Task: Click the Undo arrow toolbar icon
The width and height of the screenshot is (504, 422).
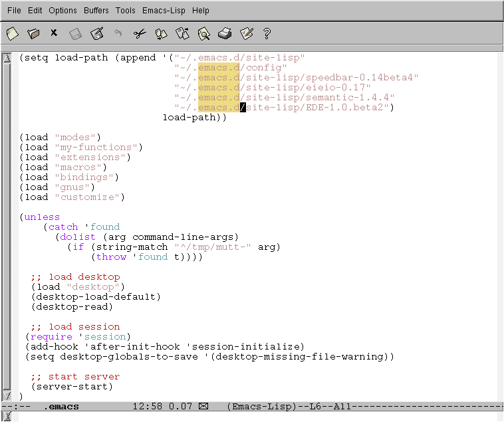Action: coord(118,33)
